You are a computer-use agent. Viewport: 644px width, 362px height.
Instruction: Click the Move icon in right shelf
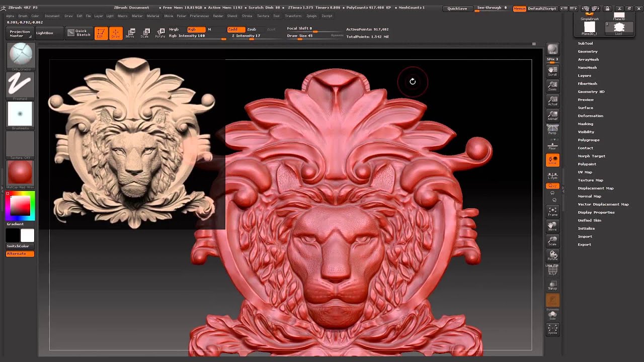552,226
